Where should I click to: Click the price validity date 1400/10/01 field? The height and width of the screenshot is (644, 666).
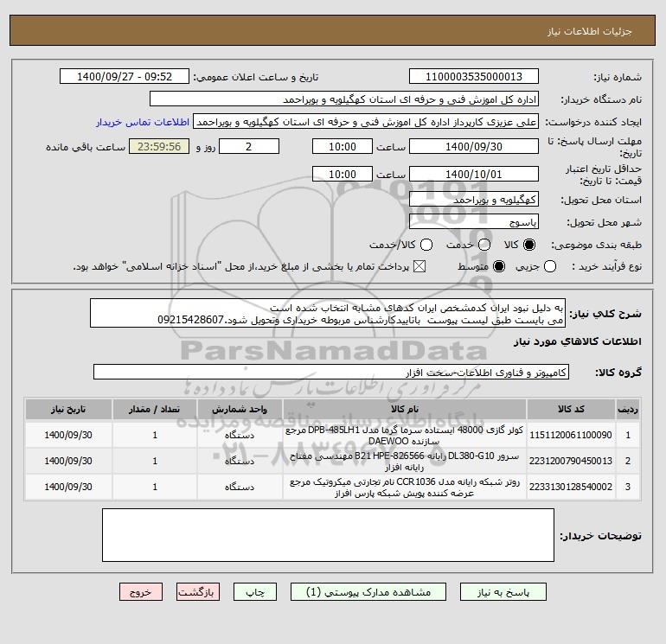click(x=474, y=174)
